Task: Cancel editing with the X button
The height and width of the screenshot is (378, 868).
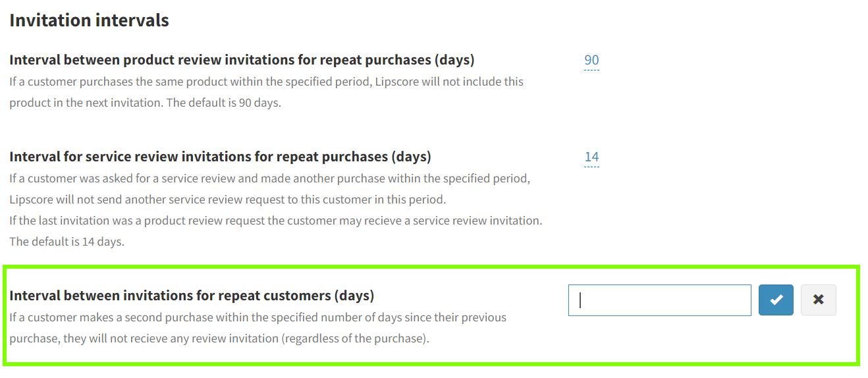Action: tap(818, 300)
